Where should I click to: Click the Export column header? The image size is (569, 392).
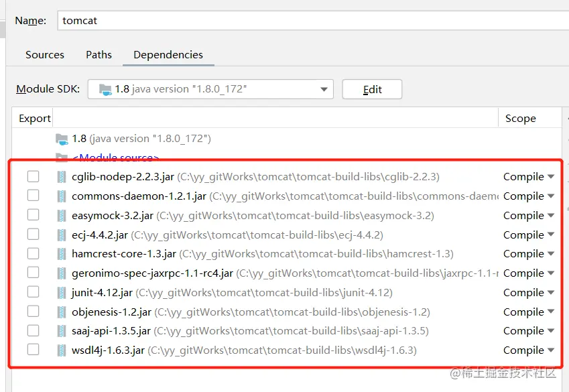coord(34,119)
